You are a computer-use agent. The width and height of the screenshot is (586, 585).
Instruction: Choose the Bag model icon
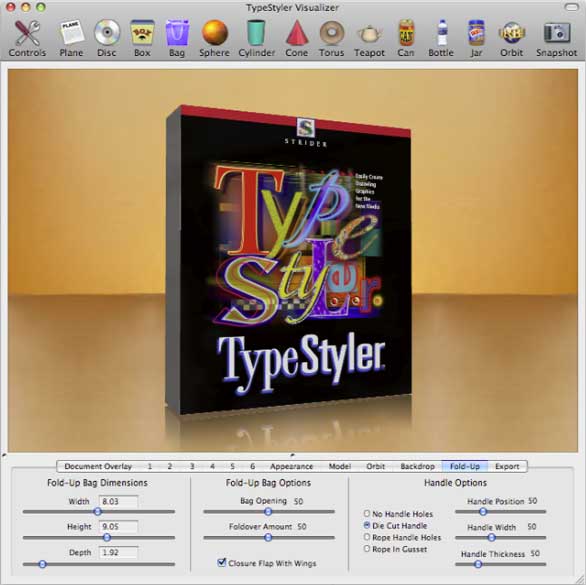177,38
